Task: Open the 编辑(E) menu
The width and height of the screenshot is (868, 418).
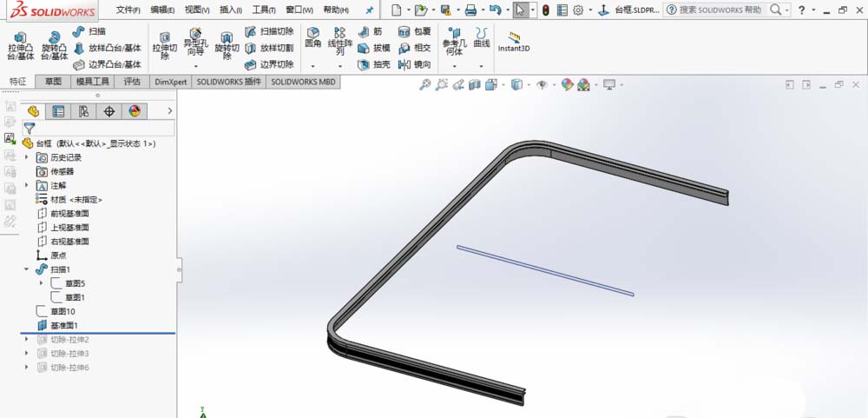Action: tap(163, 10)
